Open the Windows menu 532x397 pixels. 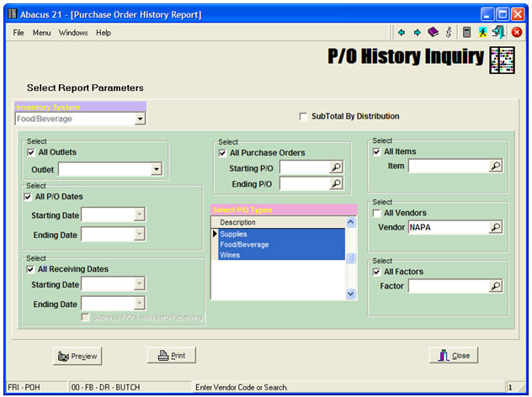coord(73,33)
